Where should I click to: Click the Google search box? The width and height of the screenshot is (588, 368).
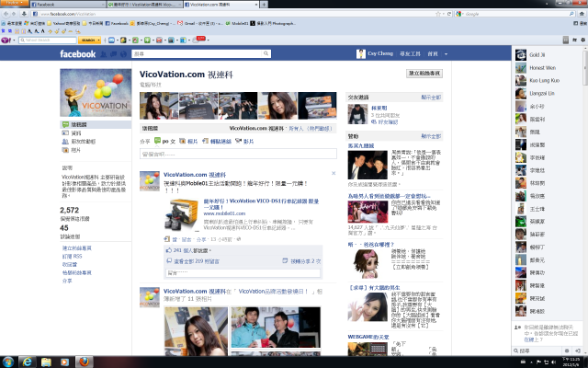tap(516, 14)
